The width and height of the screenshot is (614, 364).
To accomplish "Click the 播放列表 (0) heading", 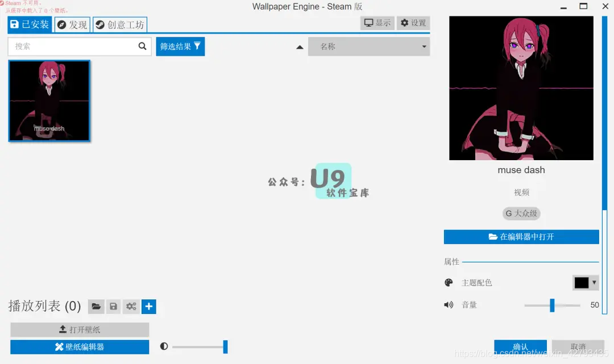I will tap(44, 306).
